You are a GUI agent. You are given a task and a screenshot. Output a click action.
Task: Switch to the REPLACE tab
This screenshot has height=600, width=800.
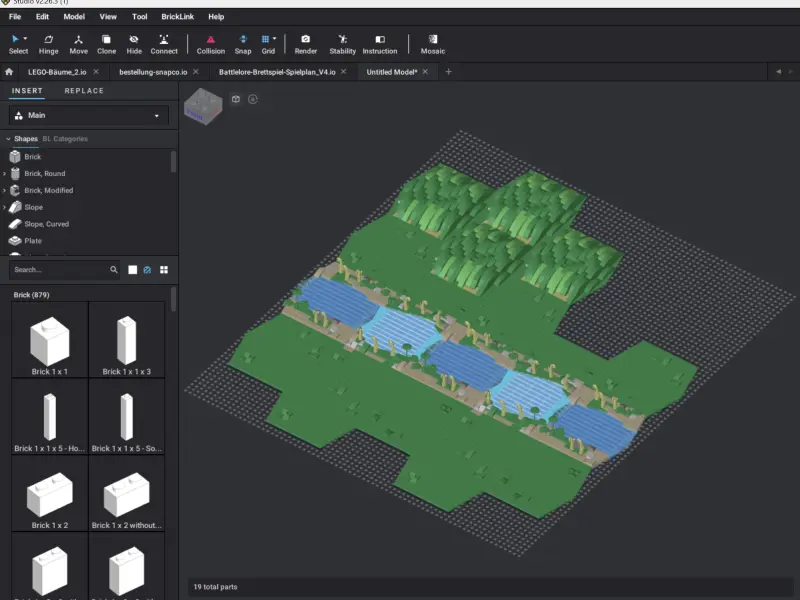point(84,90)
